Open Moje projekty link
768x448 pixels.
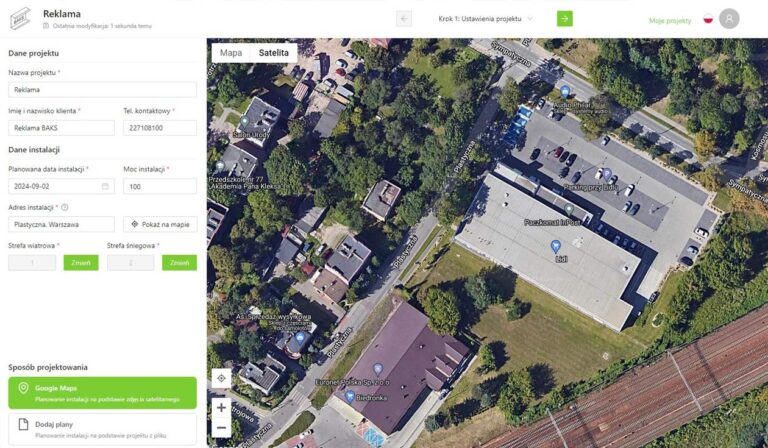pyautogui.click(x=670, y=21)
